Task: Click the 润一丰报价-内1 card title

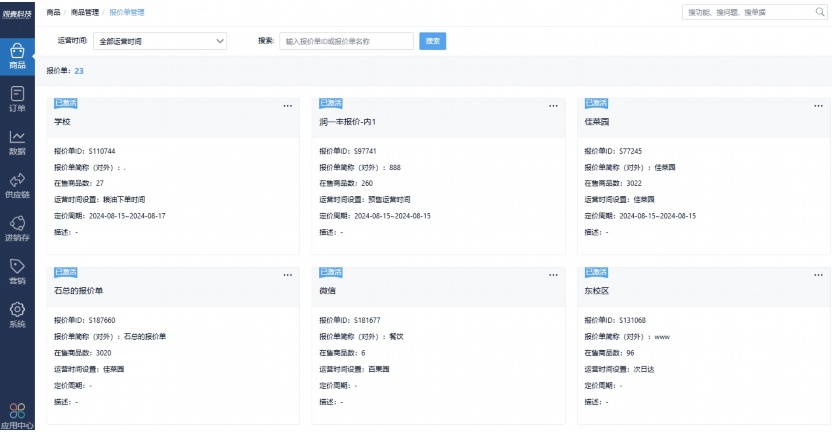Action: (348, 122)
